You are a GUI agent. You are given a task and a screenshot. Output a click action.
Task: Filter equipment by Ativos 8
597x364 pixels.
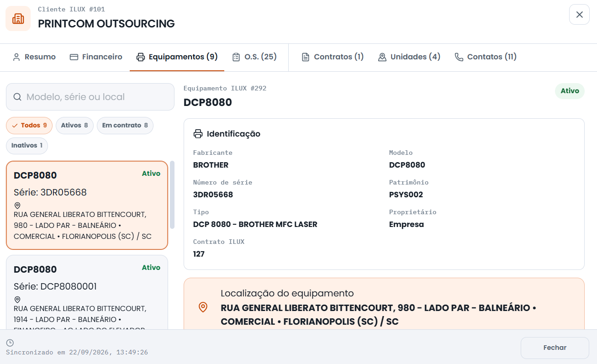pos(74,126)
